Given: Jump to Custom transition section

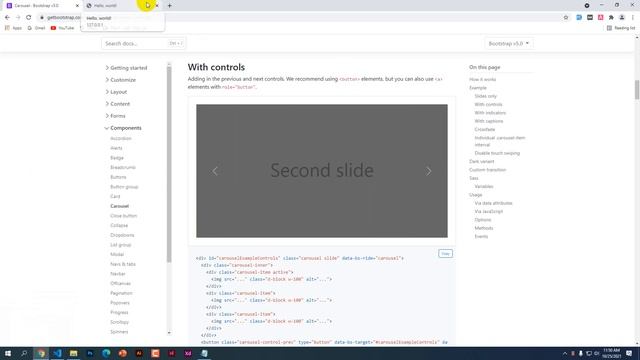Looking at the screenshot, I should [487, 170].
